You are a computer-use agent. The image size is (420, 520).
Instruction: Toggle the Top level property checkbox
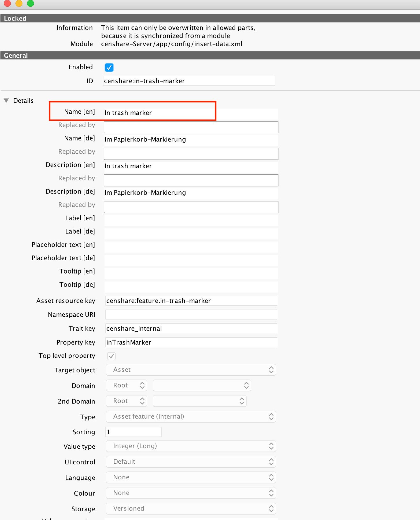(x=111, y=356)
